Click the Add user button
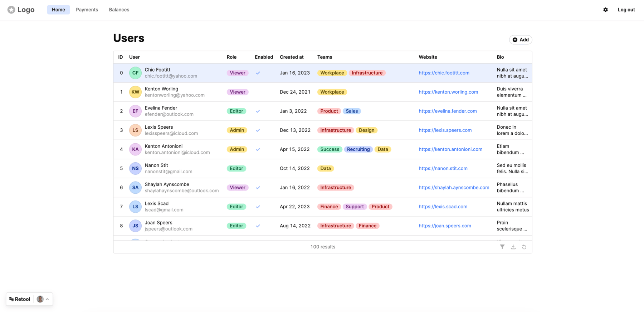Viewport: 644px width, 312px height. click(x=521, y=40)
